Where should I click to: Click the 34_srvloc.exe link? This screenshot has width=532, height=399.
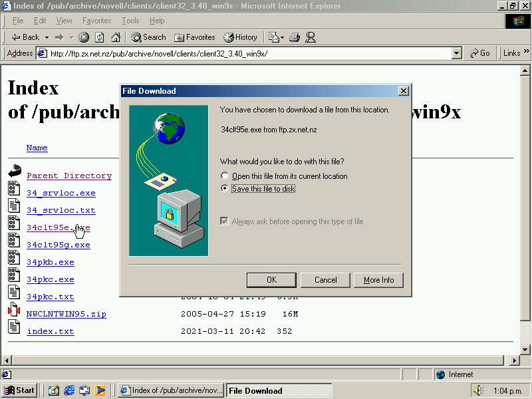[x=61, y=193]
